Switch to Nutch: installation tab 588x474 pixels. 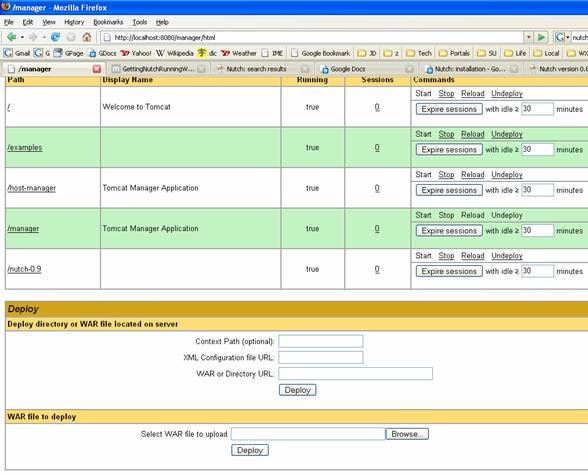coord(470,69)
